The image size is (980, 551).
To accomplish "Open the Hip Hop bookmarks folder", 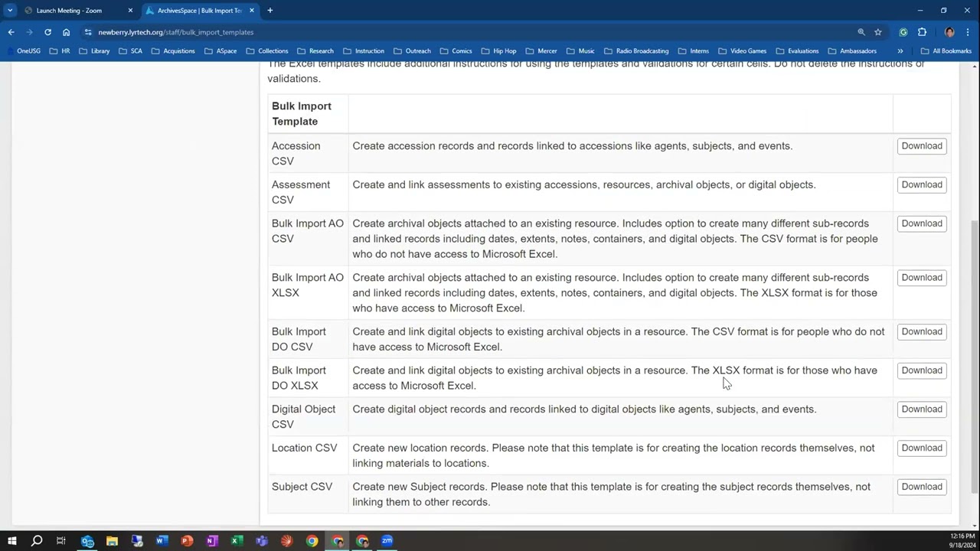I will pos(498,51).
